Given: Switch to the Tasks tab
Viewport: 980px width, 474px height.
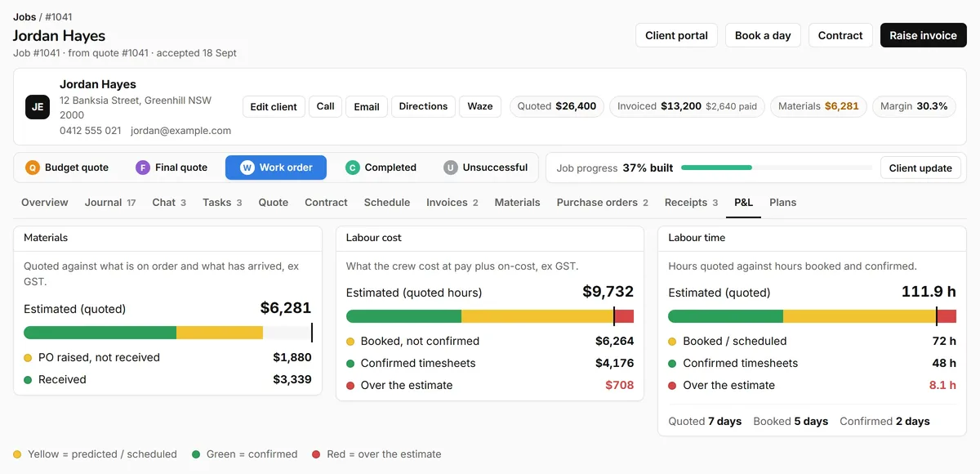Looking at the screenshot, I should click(x=222, y=203).
